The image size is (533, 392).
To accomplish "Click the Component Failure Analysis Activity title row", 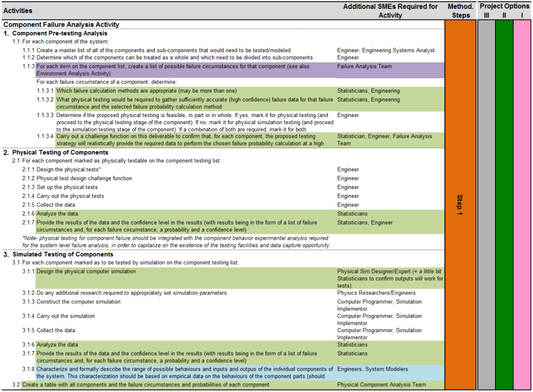I will point(61,24).
